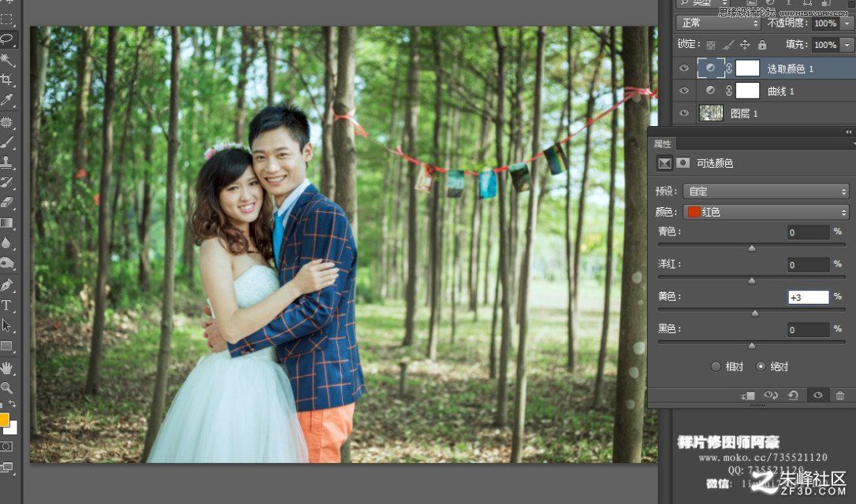The width and height of the screenshot is (856, 504).
Task: Toggle Quick Mask mode
Action: 6,447
